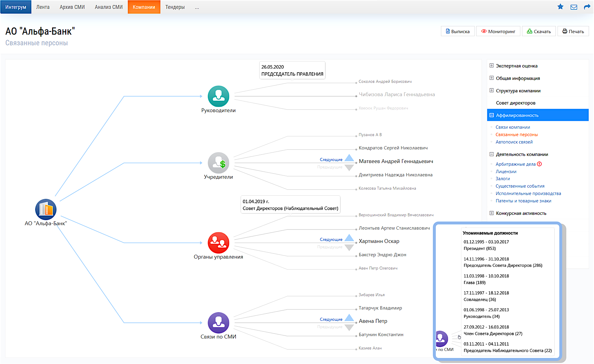Click the envelope mail icon
594x364 pixels.
(x=574, y=7)
